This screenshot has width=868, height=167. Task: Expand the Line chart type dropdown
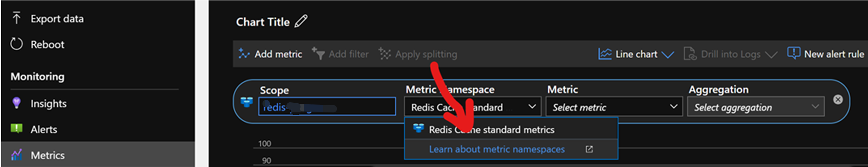click(636, 54)
